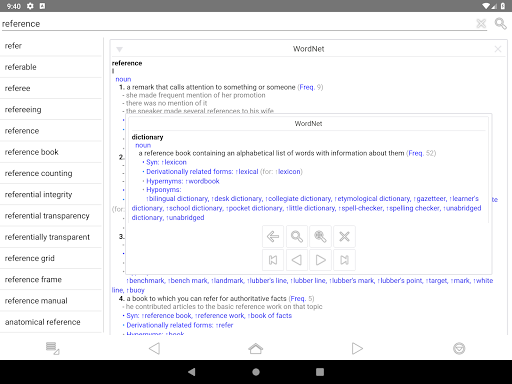Select 'referable' in the word list
Image resolution: width=512 pixels, height=384 pixels.
tap(51, 67)
